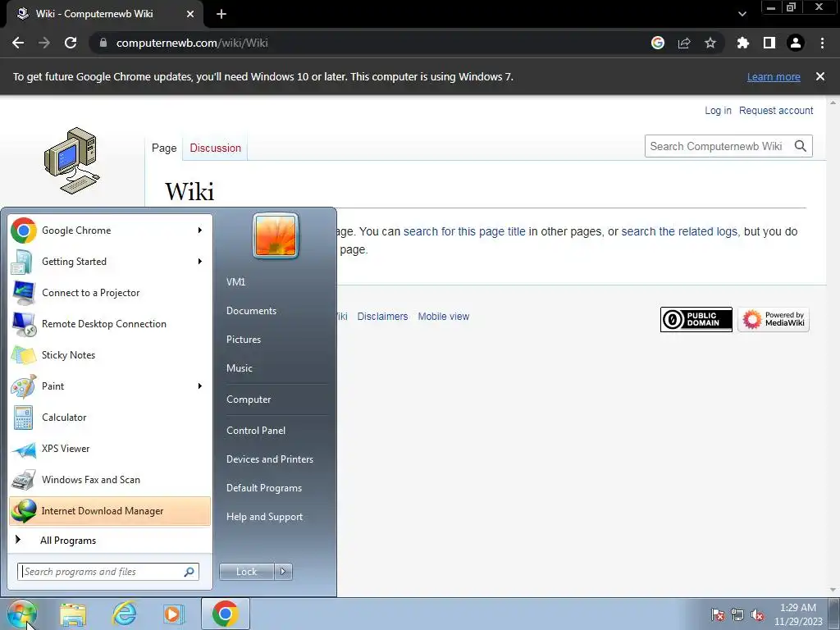Click the Computernewb wiki logo
The height and width of the screenshot is (630, 840).
(x=72, y=161)
